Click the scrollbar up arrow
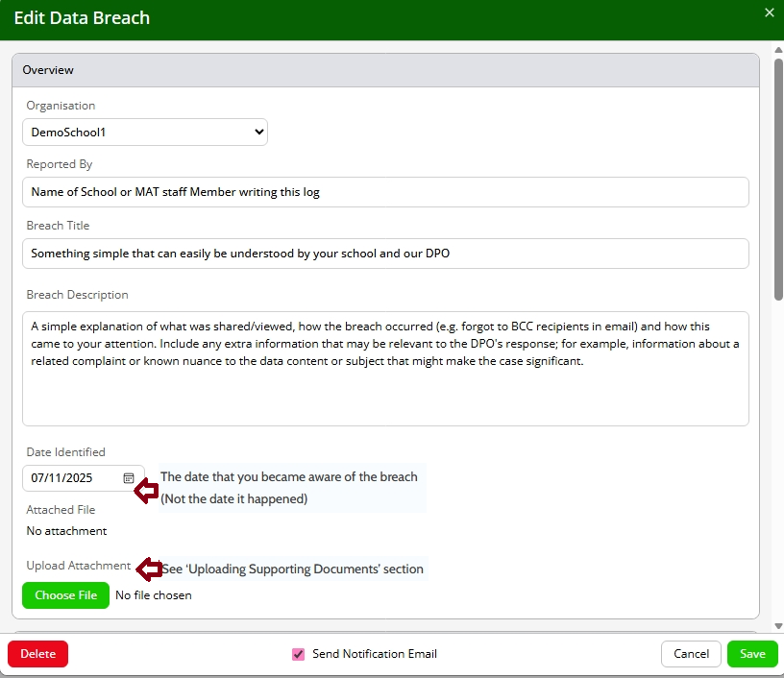784x678 pixels. click(x=778, y=51)
